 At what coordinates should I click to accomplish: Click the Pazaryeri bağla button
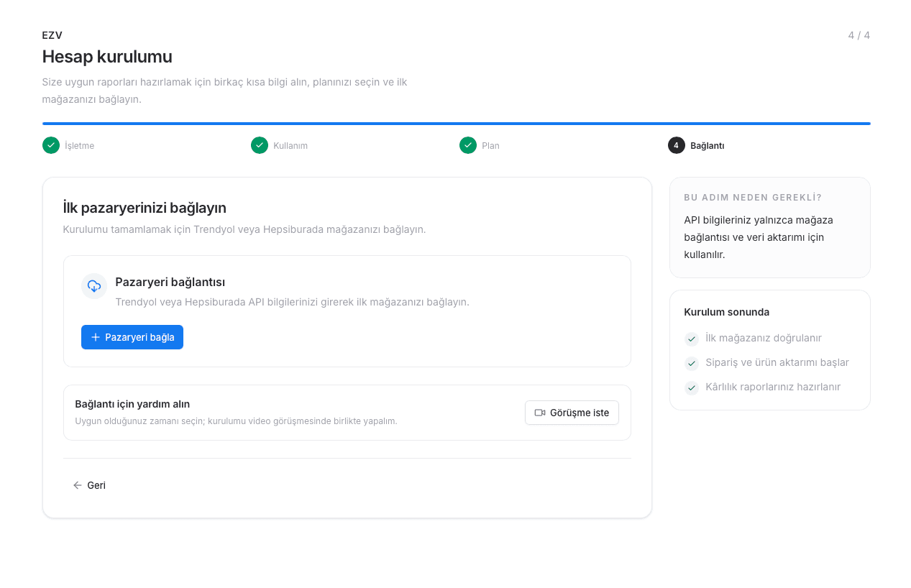coord(132,337)
